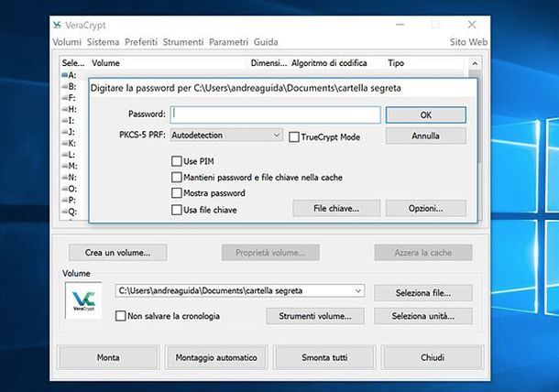The width and height of the screenshot is (559, 392).
Task: Open the Sistema menu
Action: (103, 42)
